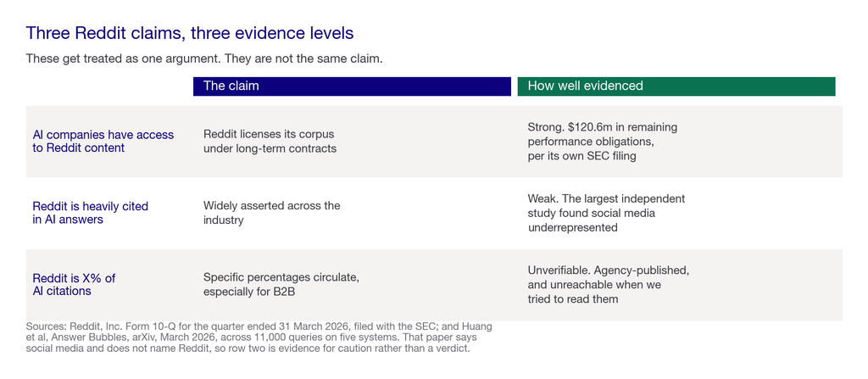
Task: Click 'underrepresented' in the second row
Action: 572,228
